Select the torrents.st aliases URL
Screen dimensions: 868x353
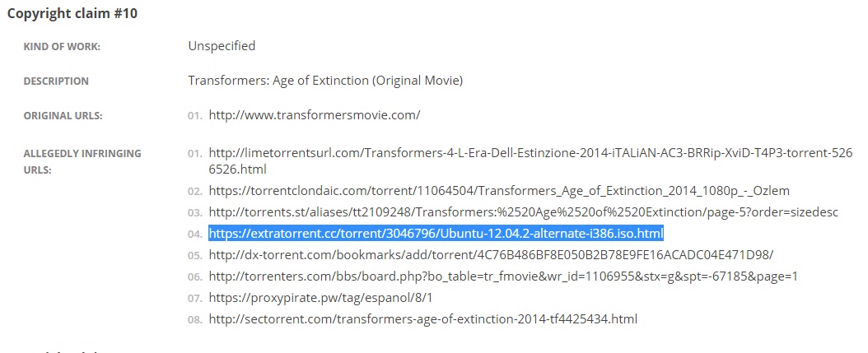pyautogui.click(x=523, y=212)
